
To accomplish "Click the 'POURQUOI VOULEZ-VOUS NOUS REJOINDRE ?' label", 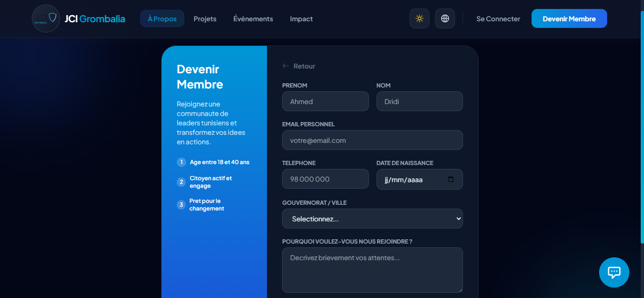I will (x=347, y=241).
